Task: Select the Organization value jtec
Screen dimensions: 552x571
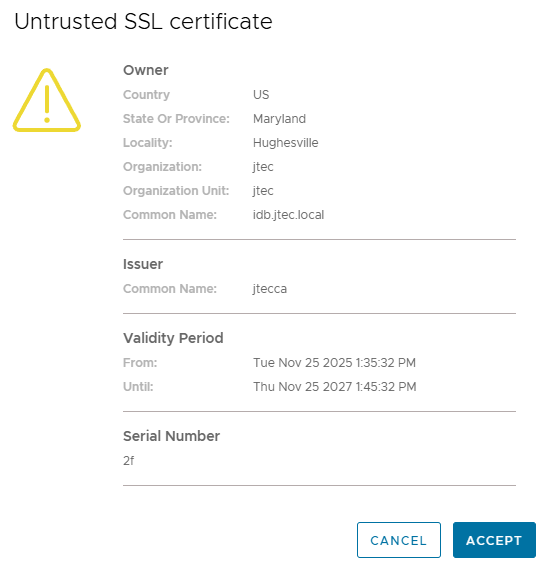Action: click(x=263, y=167)
